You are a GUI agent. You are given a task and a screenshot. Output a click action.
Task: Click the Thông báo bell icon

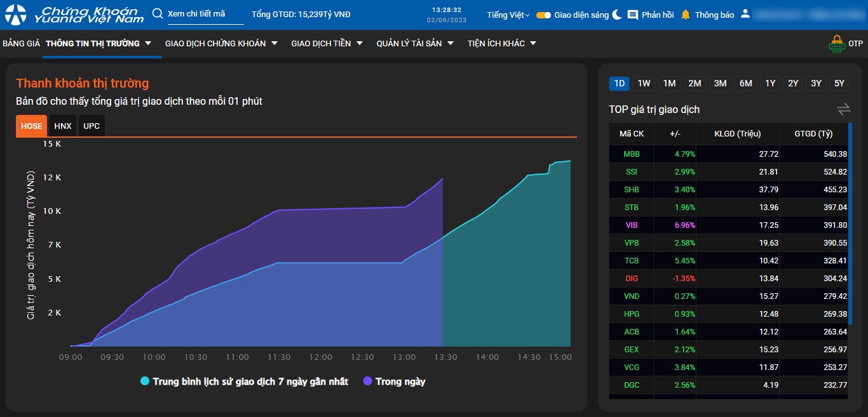coord(686,15)
